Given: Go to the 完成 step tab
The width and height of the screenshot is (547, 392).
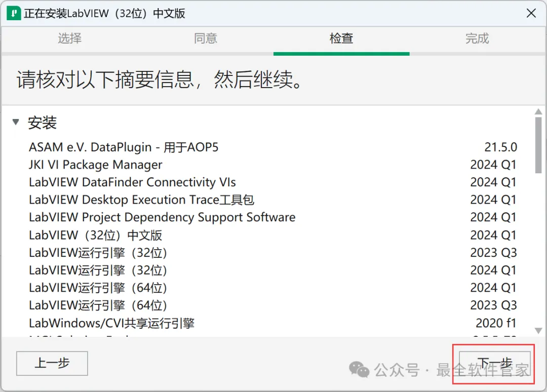Looking at the screenshot, I should [x=477, y=38].
